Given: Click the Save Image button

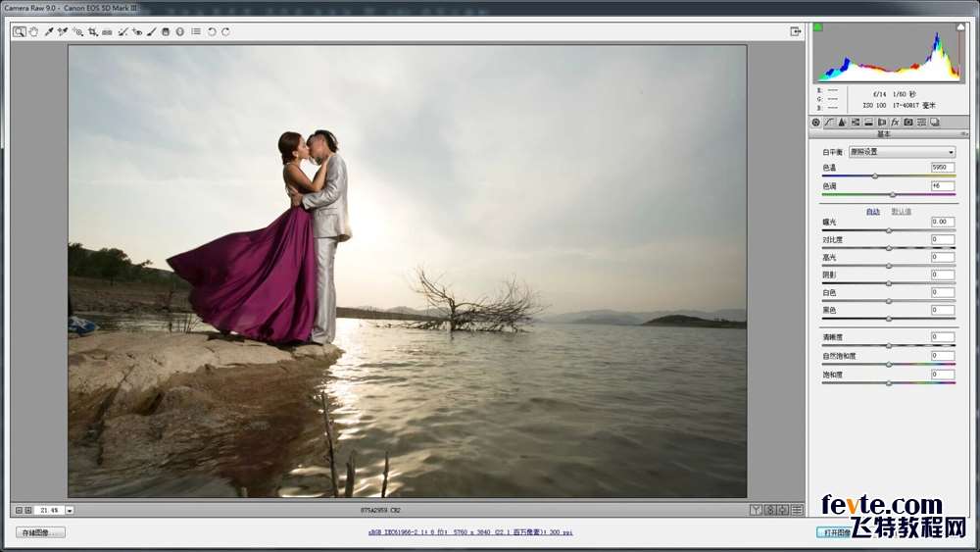Looking at the screenshot, I should point(40,532).
